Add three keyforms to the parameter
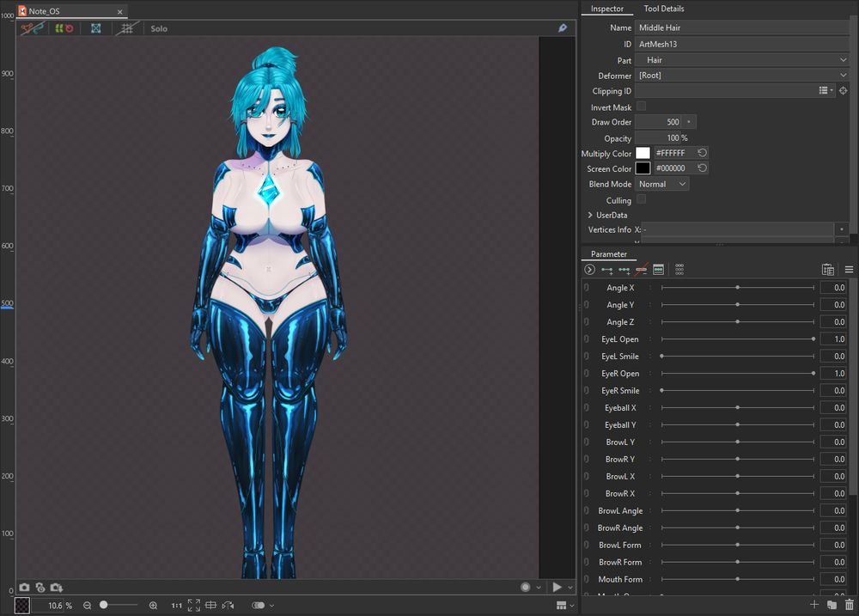The image size is (859, 616). tap(624, 269)
